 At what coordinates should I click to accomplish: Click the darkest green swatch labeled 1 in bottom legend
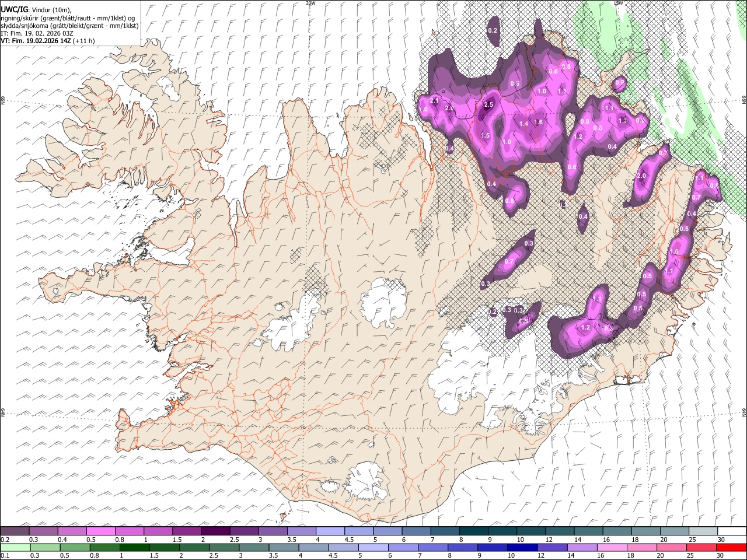click(x=135, y=548)
